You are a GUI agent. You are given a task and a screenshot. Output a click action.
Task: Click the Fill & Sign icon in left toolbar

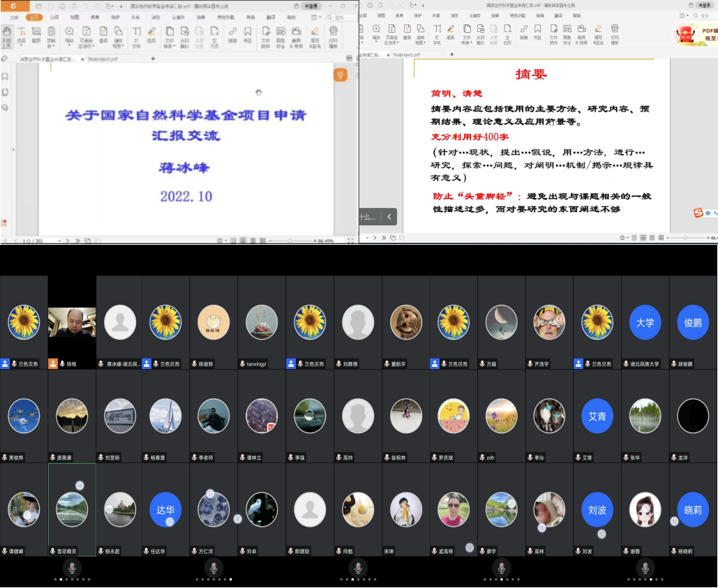pyautogui.click(x=315, y=35)
